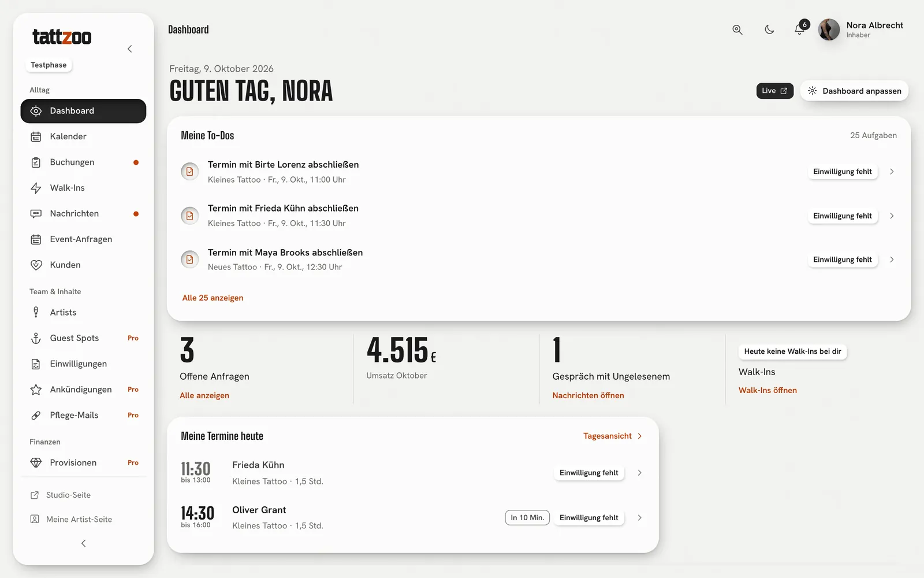
Task: Toggle dark mode moon icon
Action: 769,29
